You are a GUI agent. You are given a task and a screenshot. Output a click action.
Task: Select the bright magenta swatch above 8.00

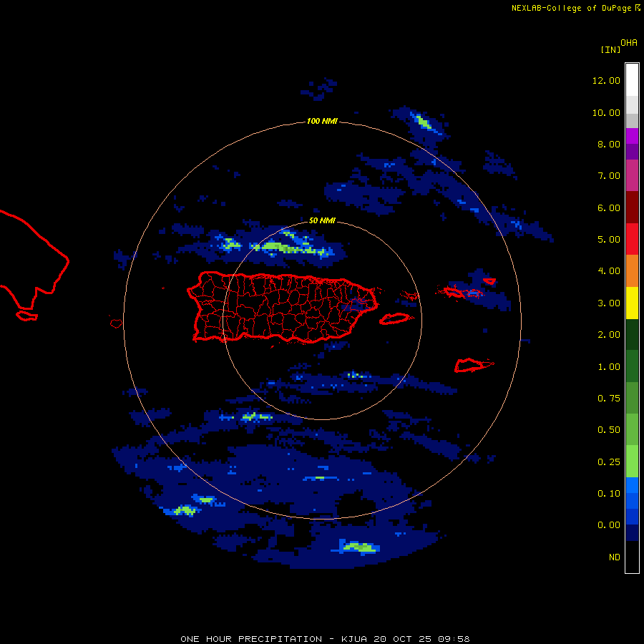click(632, 136)
